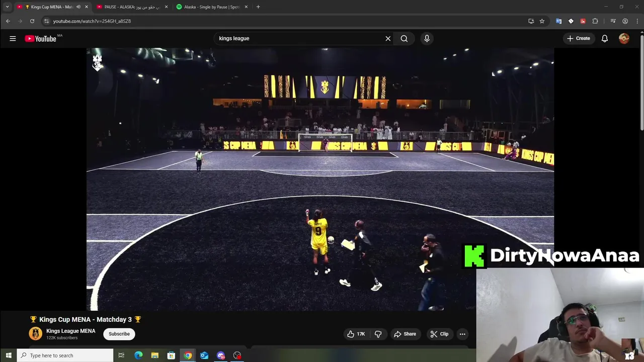Open the purple Discord-like app on the taskbar
644x362 pixels.
coord(221,355)
